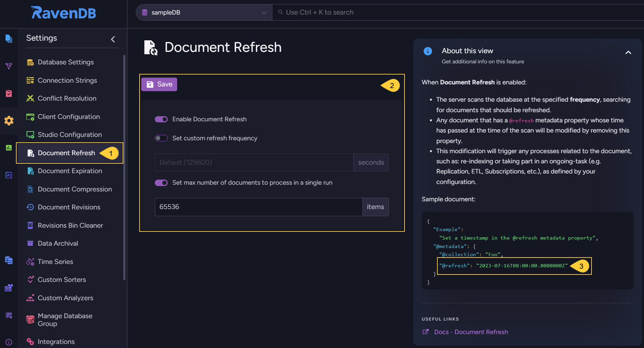Click the 65536 items input field
This screenshot has width=644, height=348.
point(258,207)
